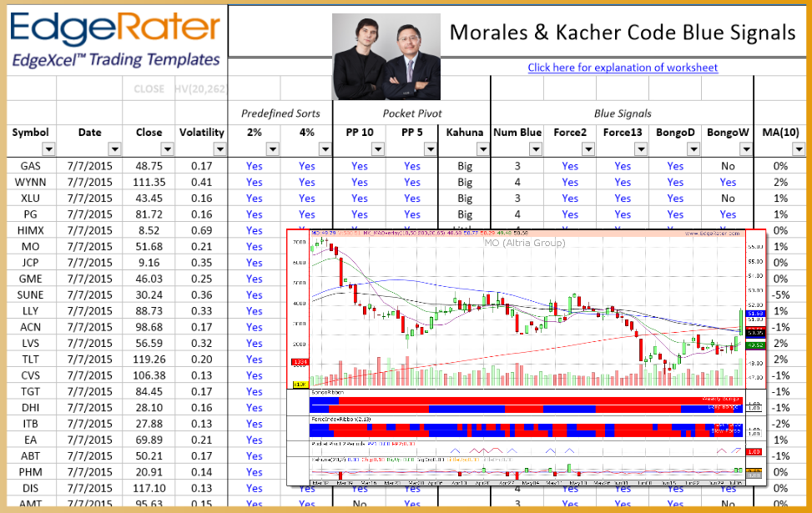Open the Close column filter dropdown
Image resolution: width=812 pixels, height=513 pixels.
[167, 149]
